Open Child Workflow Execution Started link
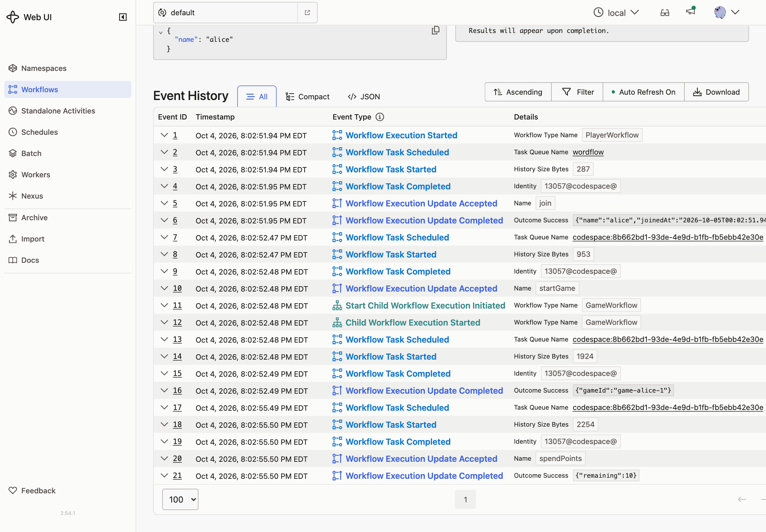 (413, 322)
